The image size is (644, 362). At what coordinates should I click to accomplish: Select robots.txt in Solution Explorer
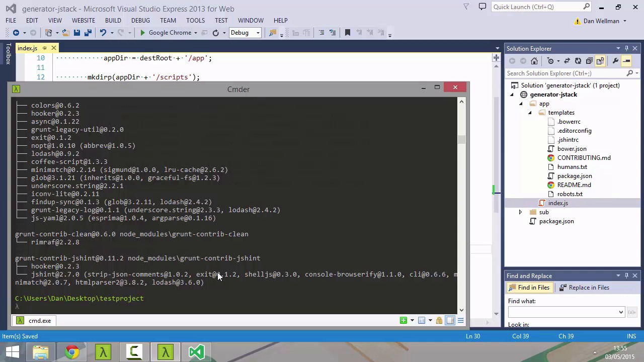(570, 194)
